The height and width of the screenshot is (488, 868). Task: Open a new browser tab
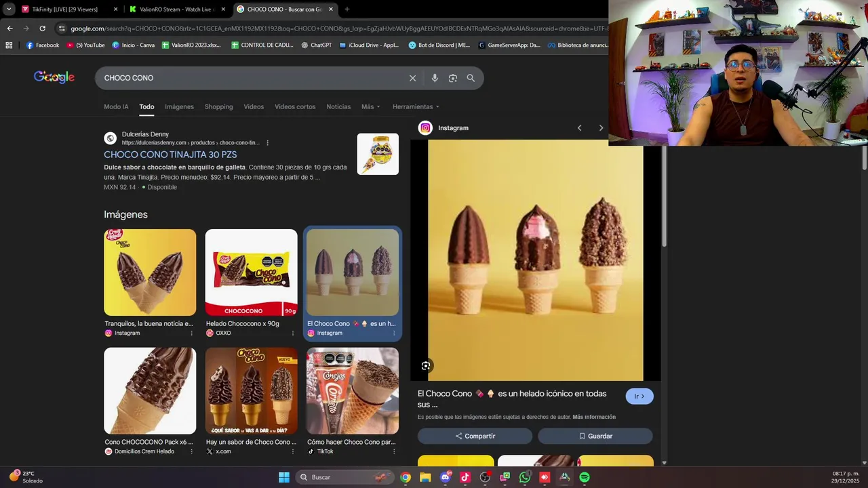pos(347,9)
